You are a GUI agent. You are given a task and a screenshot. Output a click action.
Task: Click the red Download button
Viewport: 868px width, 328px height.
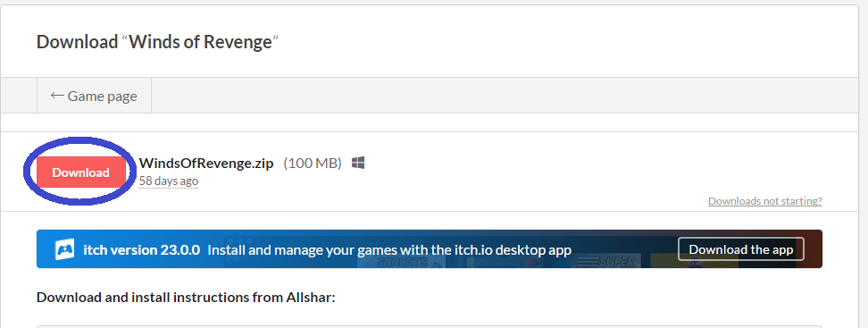(x=81, y=172)
